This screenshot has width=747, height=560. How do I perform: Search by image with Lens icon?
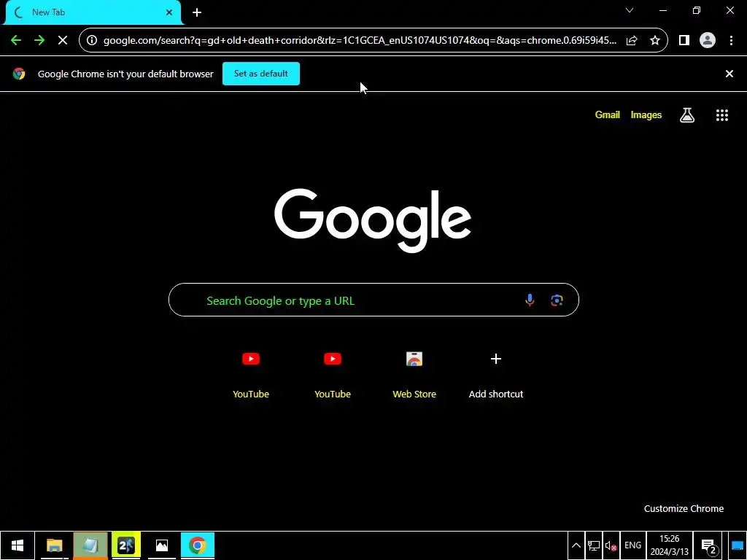[x=557, y=300]
